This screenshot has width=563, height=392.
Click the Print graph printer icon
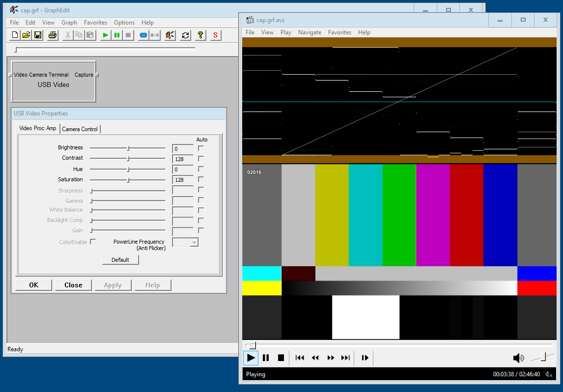(53, 35)
